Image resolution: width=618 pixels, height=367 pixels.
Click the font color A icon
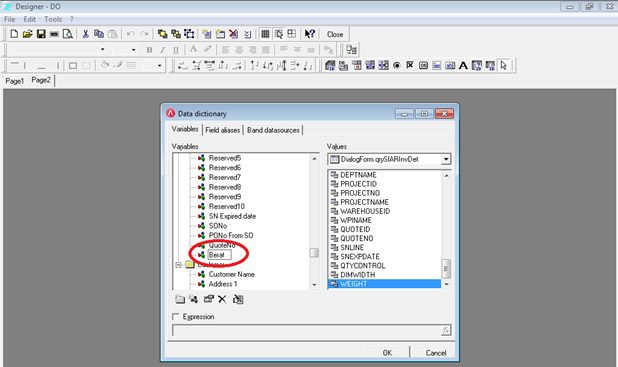coord(193,50)
